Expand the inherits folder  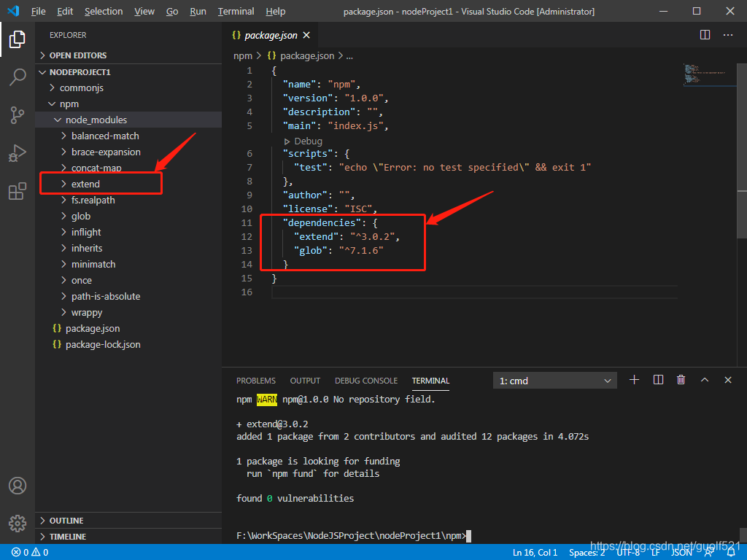pos(128,249)
